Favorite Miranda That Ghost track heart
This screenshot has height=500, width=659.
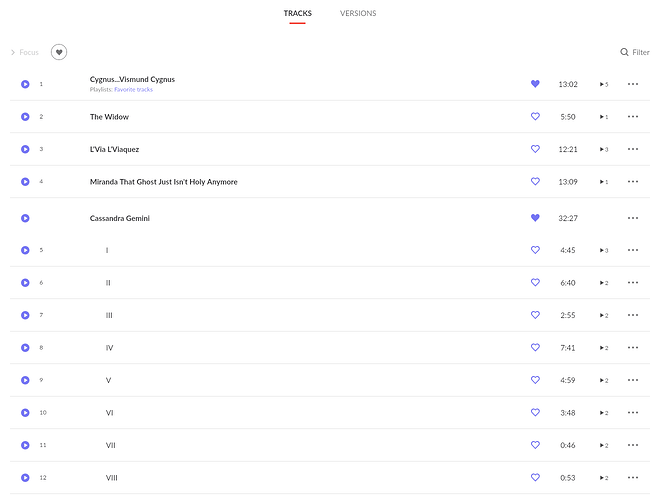[535, 181]
